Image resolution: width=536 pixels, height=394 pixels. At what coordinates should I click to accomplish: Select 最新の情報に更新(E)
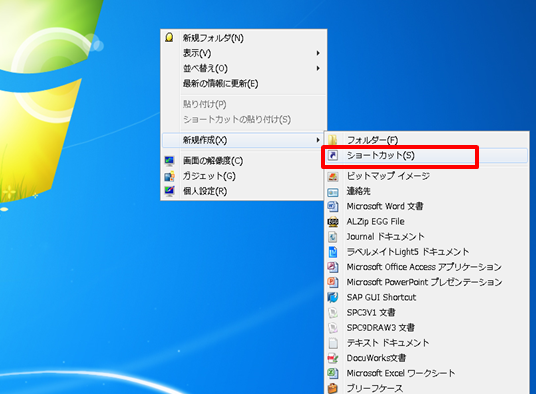point(244,83)
